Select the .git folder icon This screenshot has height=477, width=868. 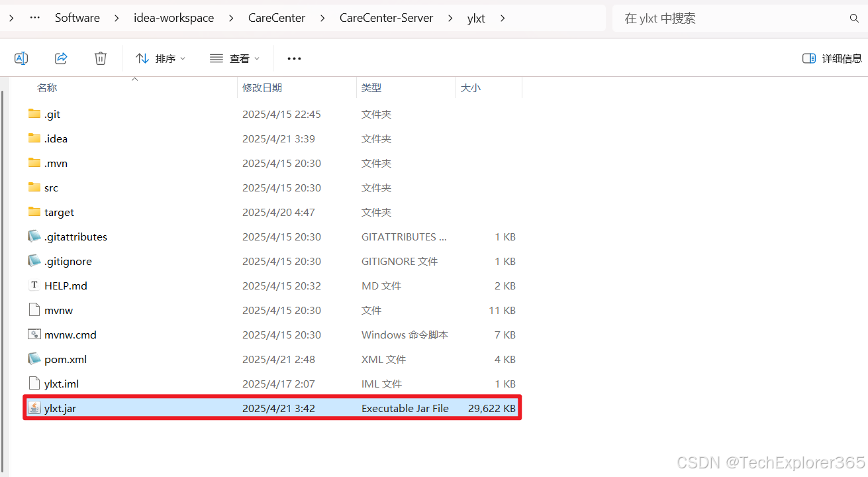[34, 114]
